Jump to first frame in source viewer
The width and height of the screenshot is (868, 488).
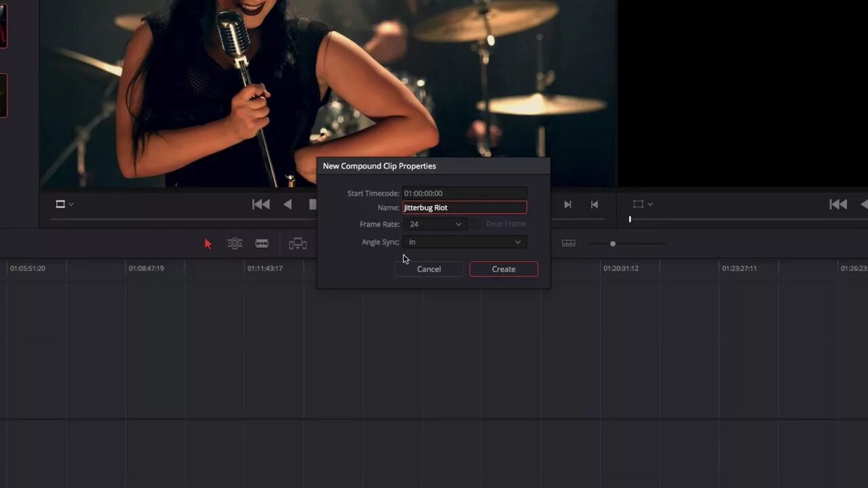(x=261, y=204)
